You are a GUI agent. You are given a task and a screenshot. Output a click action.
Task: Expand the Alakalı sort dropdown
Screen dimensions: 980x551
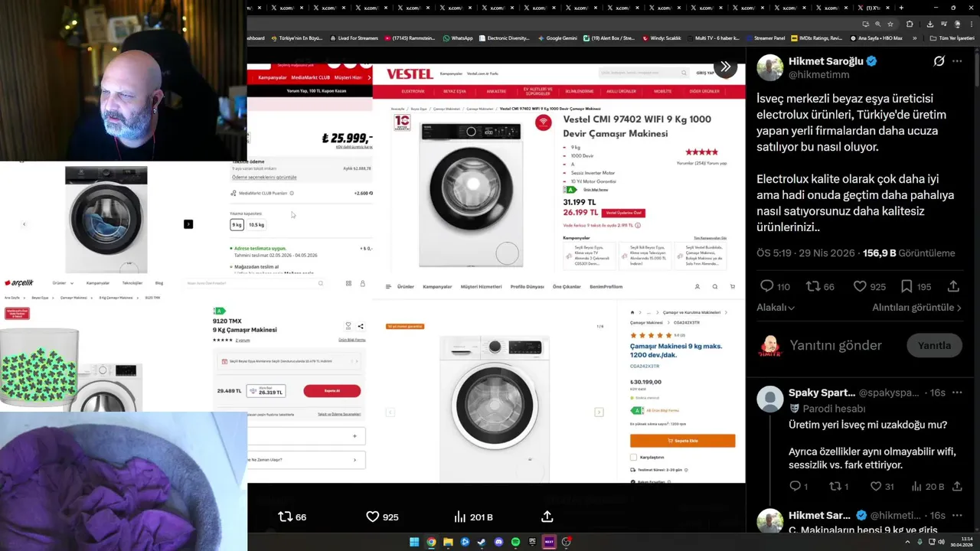[776, 307]
